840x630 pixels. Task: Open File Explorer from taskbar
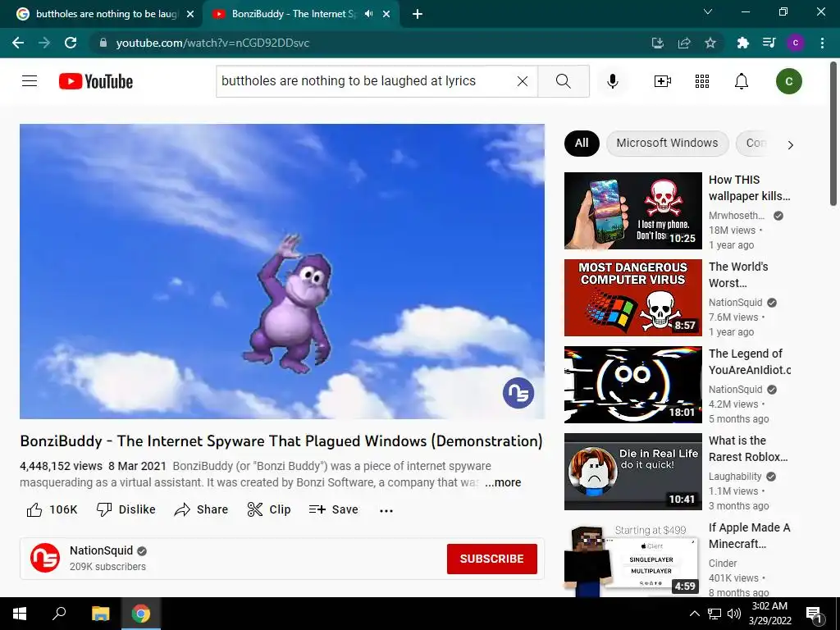100,614
